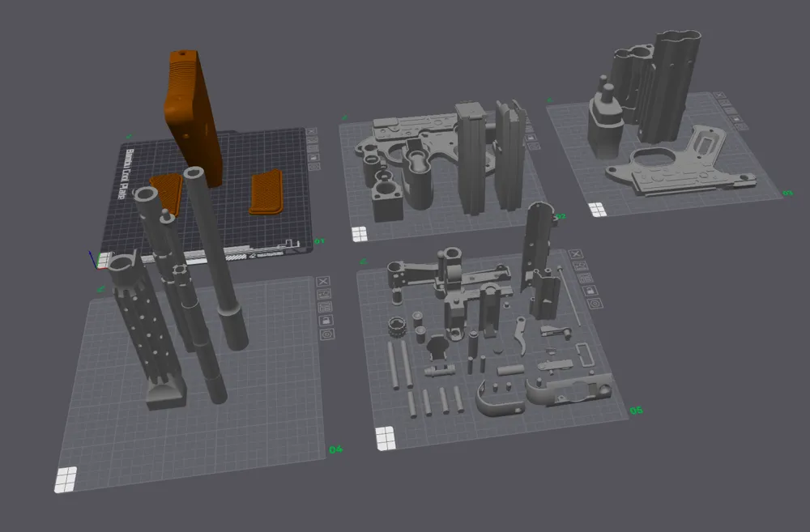Select the orange textured panel on plate 01 right
Image resolution: width=810 pixels, height=532 pixels.
click(x=266, y=194)
